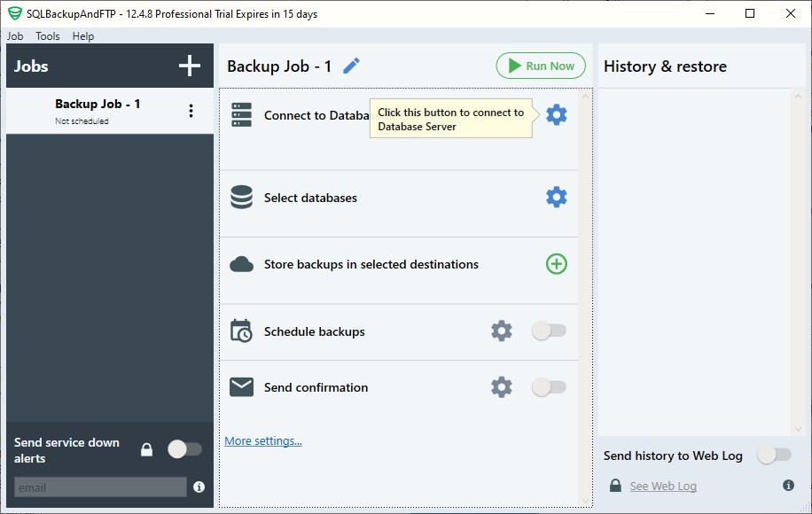This screenshot has height=514, width=812.
Task: Open the Select databases settings gear
Action: [x=557, y=197]
